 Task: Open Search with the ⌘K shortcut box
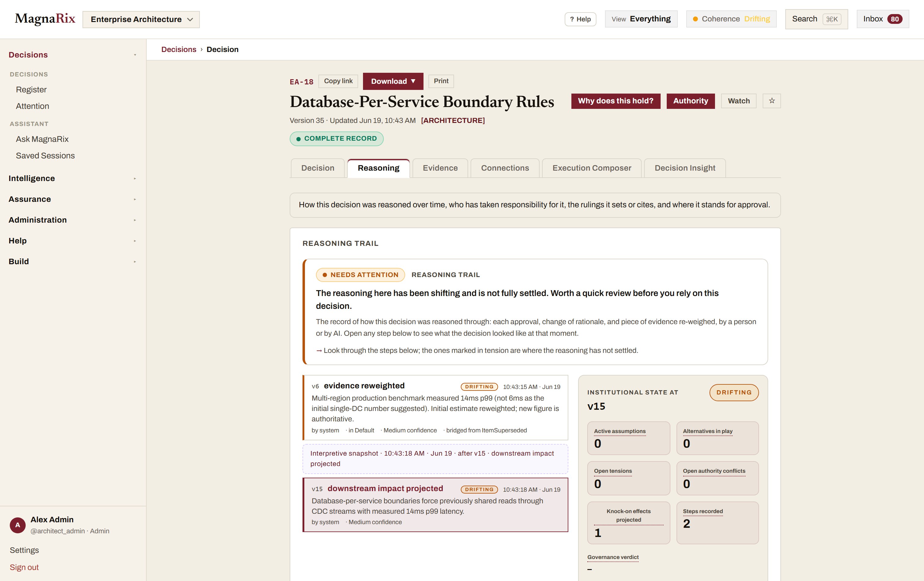tap(816, 19)
